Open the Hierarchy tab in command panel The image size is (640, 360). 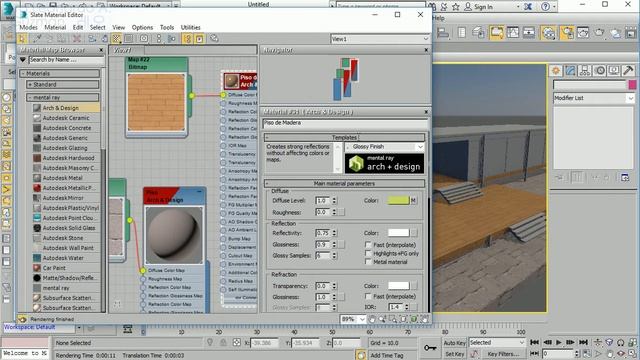[x=585, y=71]
